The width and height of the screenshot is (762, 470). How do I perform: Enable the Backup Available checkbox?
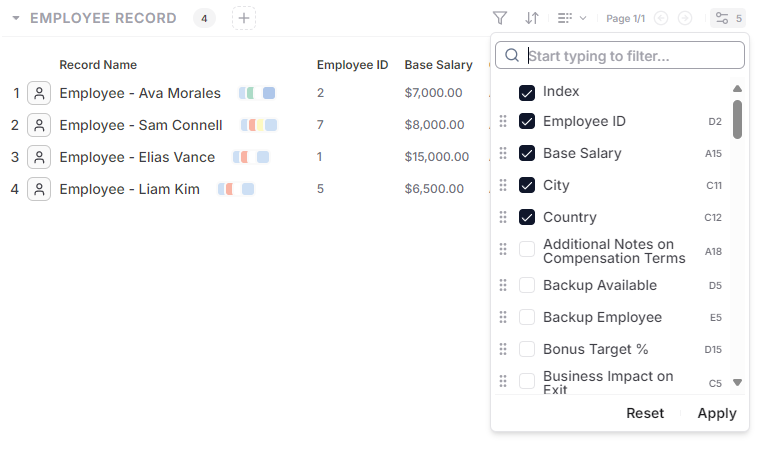[x=527, y=285]
